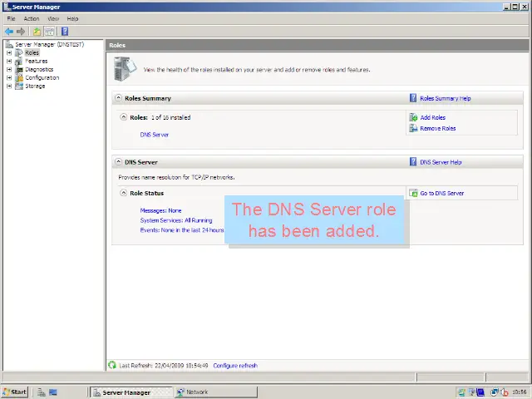Image resolution: width=532 pixels, height=399 pixels.
Task: Click Events: None in the last 24 hours
Action: [x=182, y=230]
